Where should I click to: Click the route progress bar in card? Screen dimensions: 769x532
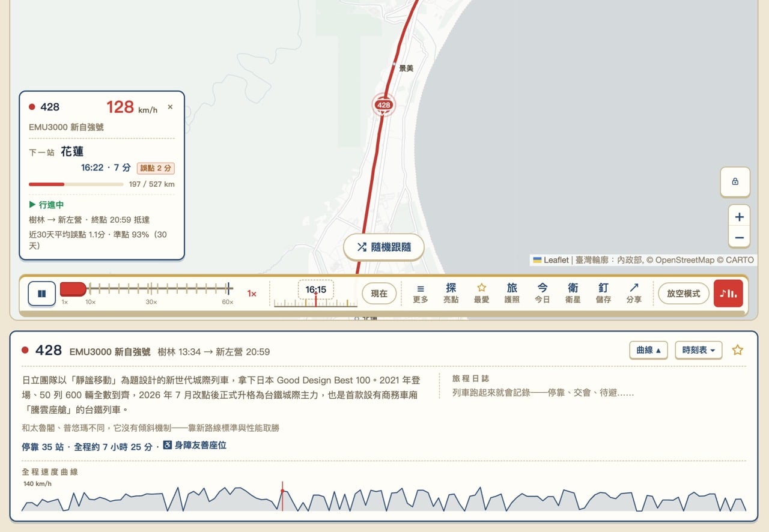(76, 184)
